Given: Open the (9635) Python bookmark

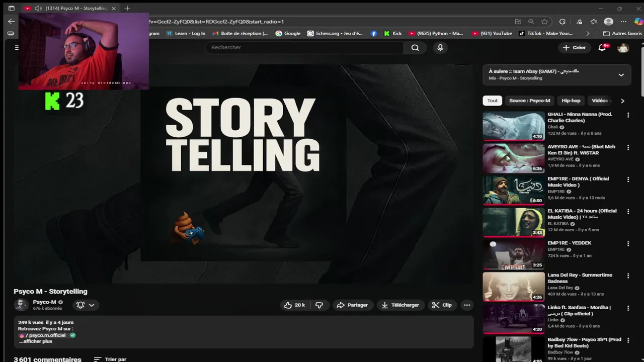Looking at the screenshot, I should (x=436, y=34).
